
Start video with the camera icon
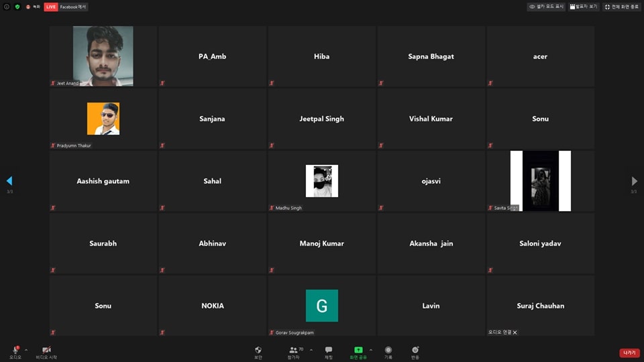click(x=46, y=350)
